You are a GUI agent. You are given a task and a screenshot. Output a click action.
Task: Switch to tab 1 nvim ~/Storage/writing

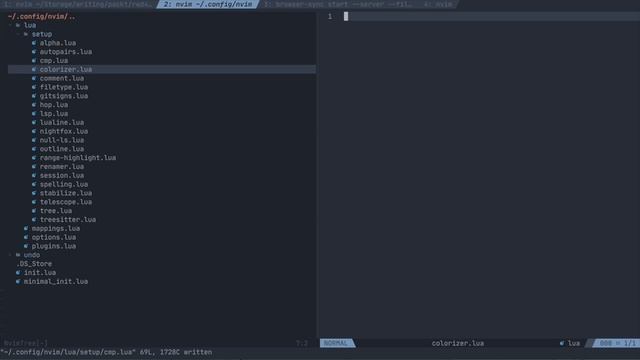[78, 4]
